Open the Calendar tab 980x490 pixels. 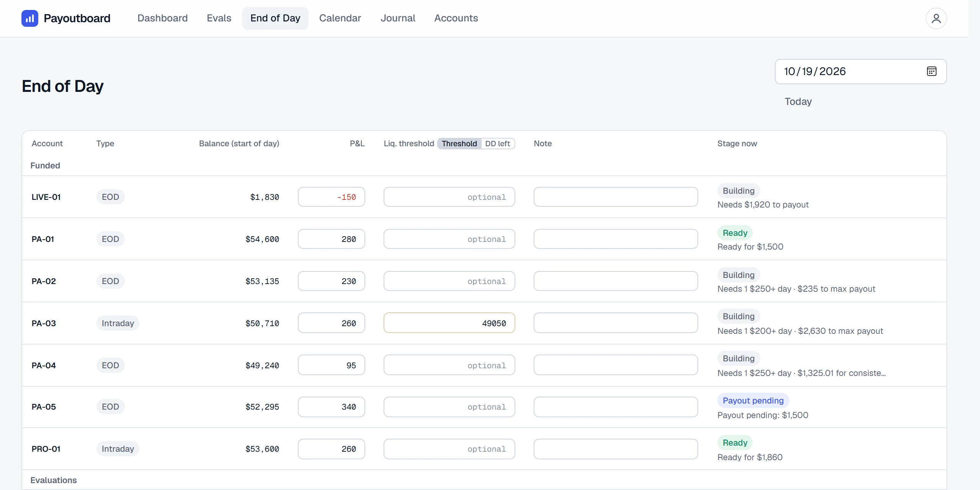click(340, 18)
